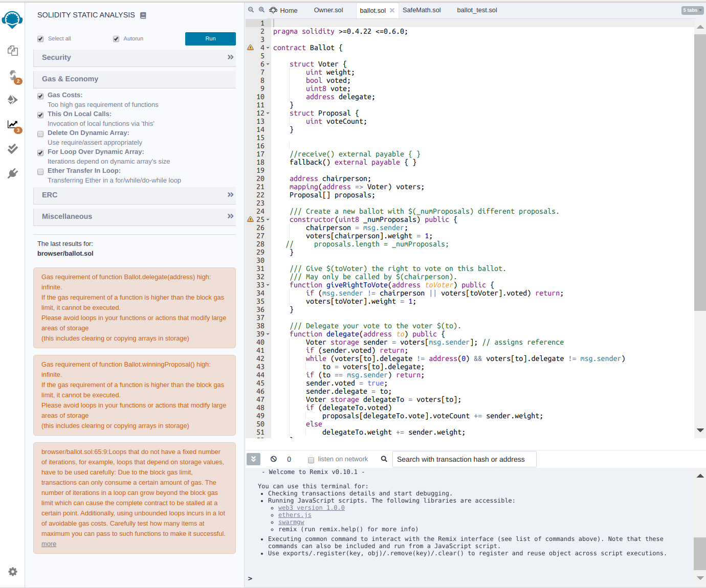This screenshot has height=588, width=706.
Task: Open the Solidity Unit Testing panel
Action: pos(12,149)
